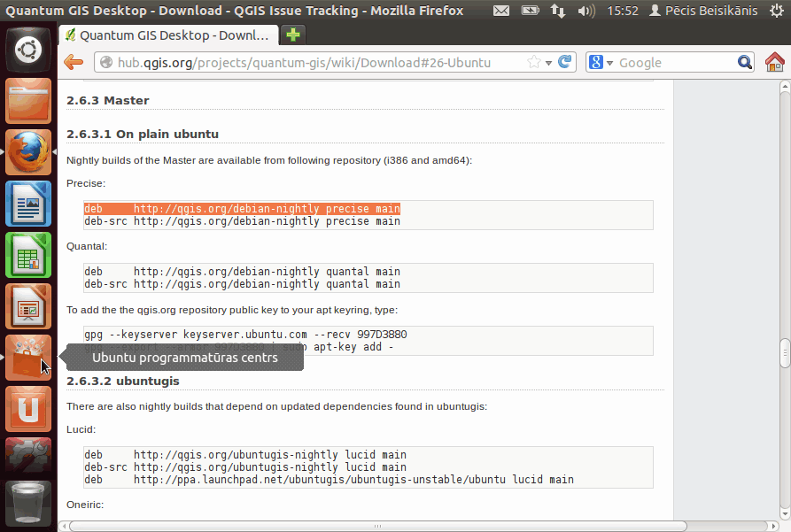
Task: Open the Firefox home page icon
Action: pos(775,63)
